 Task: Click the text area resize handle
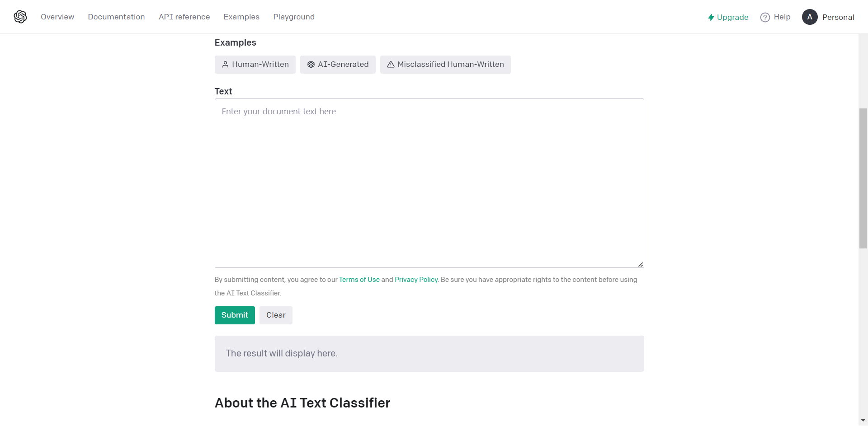coord(641,265)
